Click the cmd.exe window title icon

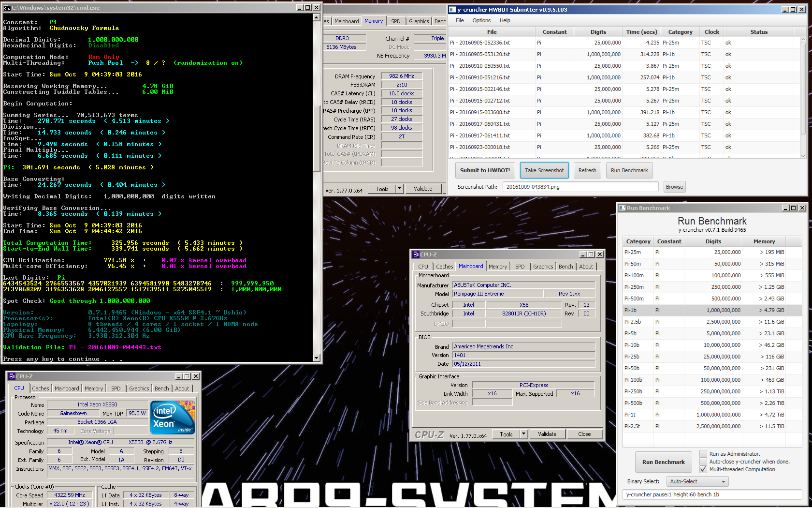pyautogui.click(x=7, y=8)
